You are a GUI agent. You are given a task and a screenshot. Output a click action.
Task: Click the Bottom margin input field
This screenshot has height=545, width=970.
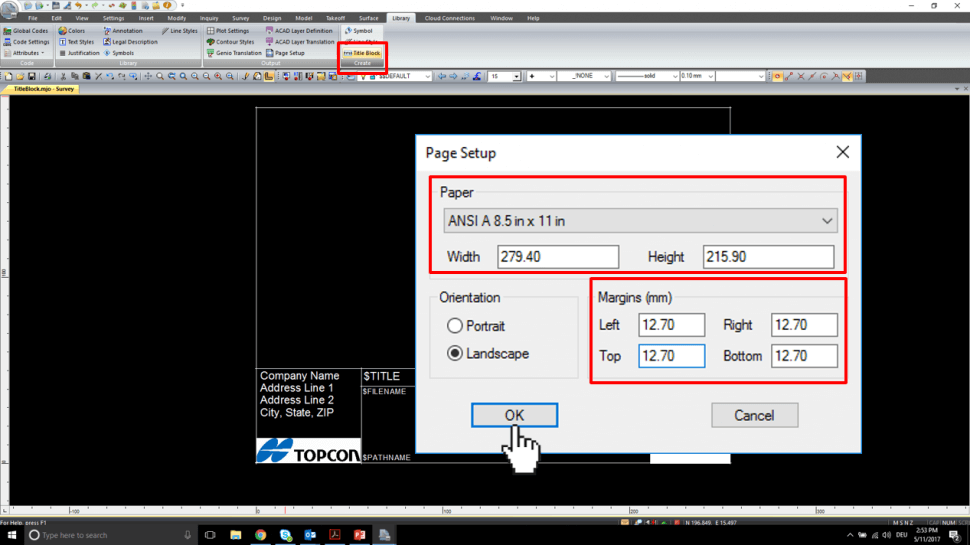[804, 356]
